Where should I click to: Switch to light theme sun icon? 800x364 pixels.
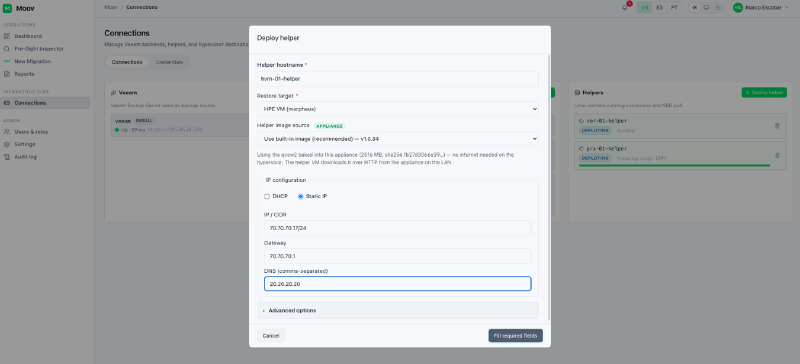tap(694, 8)
